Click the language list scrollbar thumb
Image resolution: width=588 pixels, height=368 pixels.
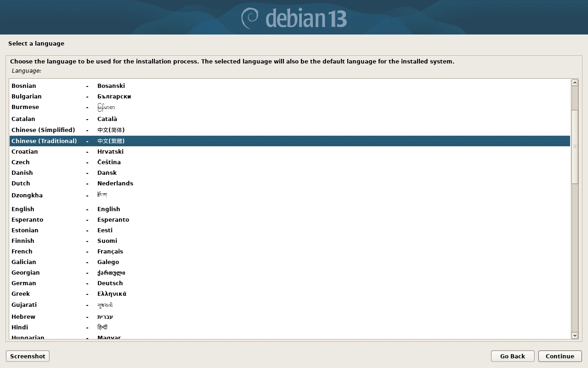click(x=574, y=147)
